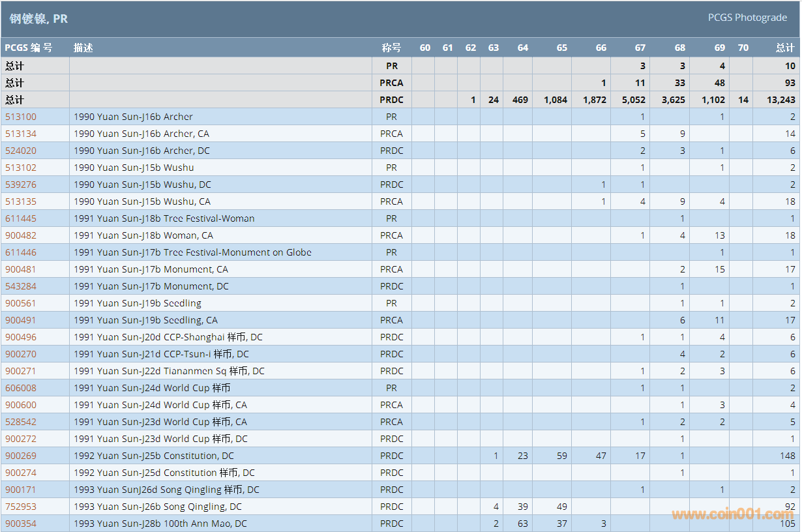The width and height of the screenshot is (802, 532).
Task: Open PCGS number 900354 Mao entry
Action: click(21, 524)
